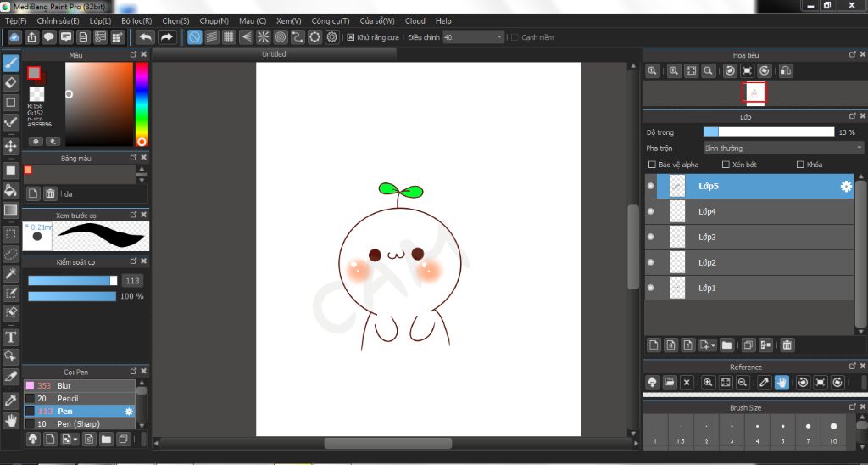Select the Pencil brush

80,398
